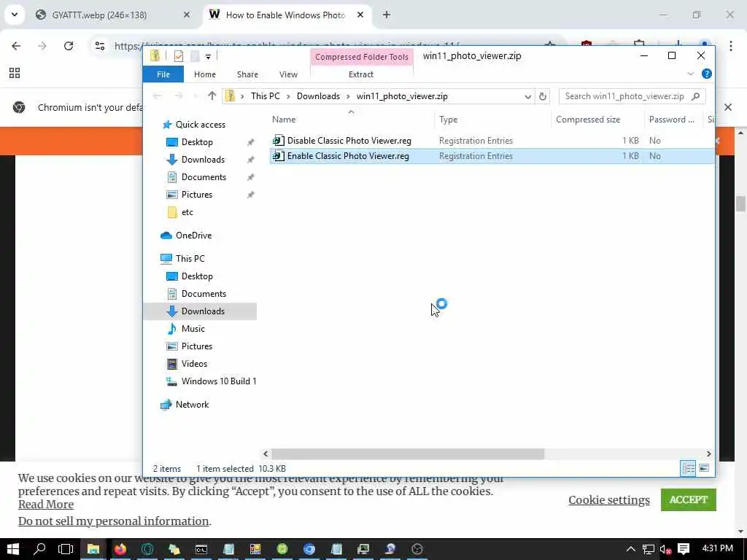This screenshot has height=560, width=747.
Task: Switch to Large icons view layout
Action: (704, 469)
